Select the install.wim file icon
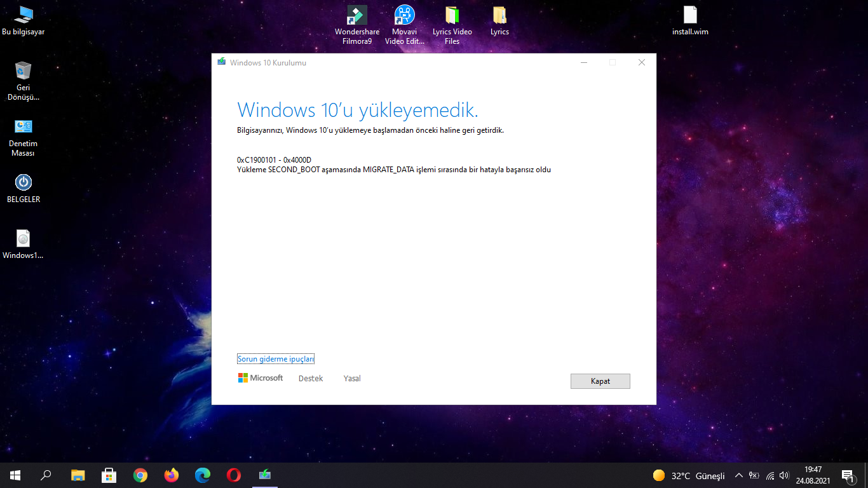The height and width of the screenshot is (488, 868). pyautogui.click(x=690, y=20)
